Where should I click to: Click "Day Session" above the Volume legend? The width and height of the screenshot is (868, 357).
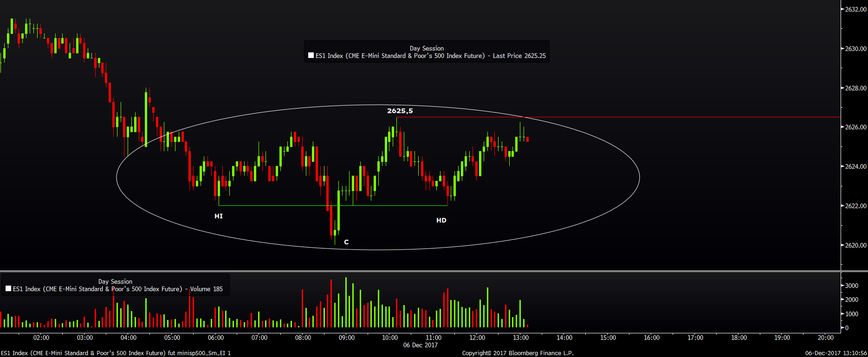click(x=115, y=281)
